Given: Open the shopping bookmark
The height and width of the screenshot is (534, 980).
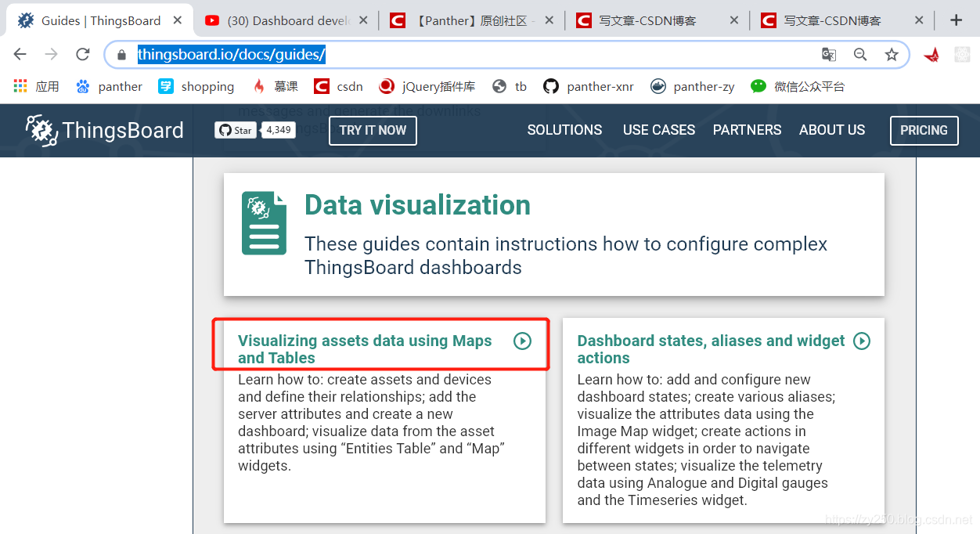Looking at the screenshot, I should click(196, 86).
